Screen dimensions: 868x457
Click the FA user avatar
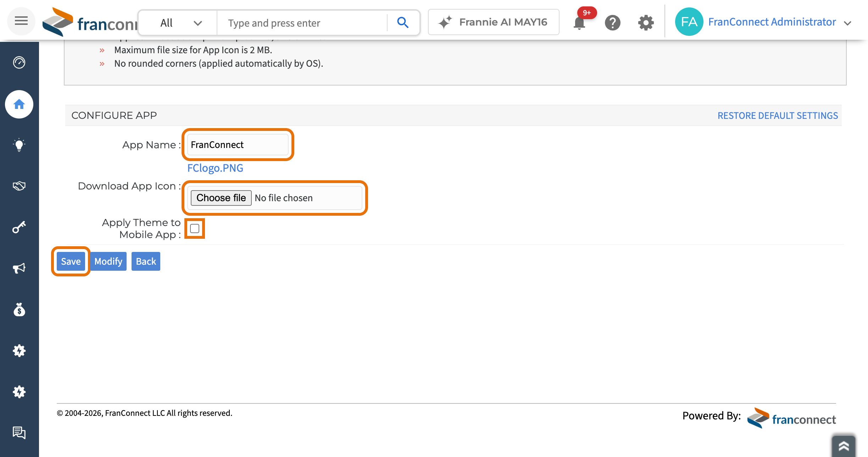pos(689,22)
